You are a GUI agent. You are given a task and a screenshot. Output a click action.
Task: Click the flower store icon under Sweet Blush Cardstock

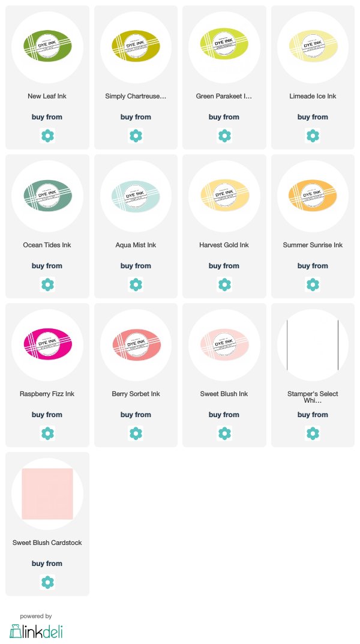[x=47, y=582]
